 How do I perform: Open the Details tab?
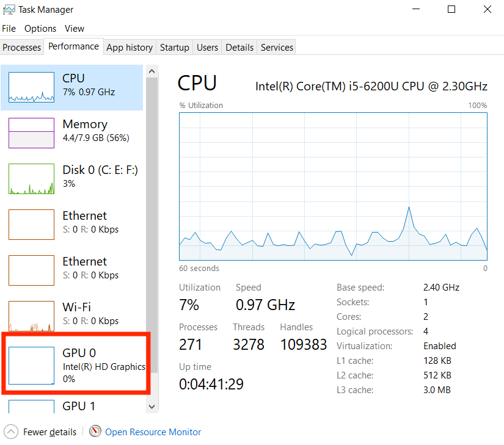click(239, 47)
